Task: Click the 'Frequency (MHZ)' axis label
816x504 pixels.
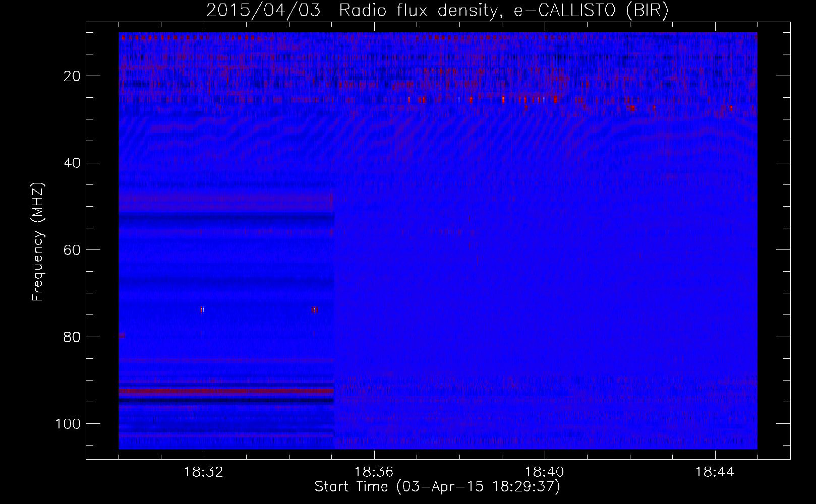Action: 38,242
